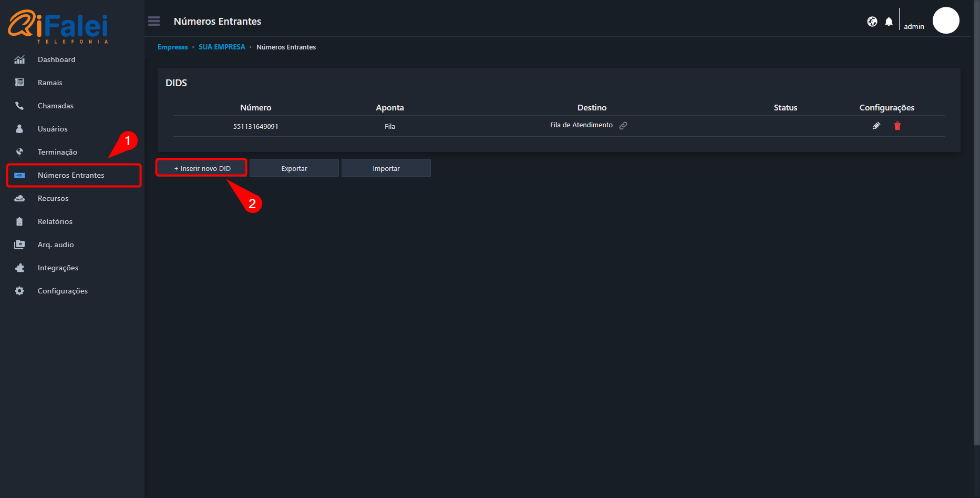Open the admin avatar circle
This screenshot has width=980, height=498.
click(946, 21)
